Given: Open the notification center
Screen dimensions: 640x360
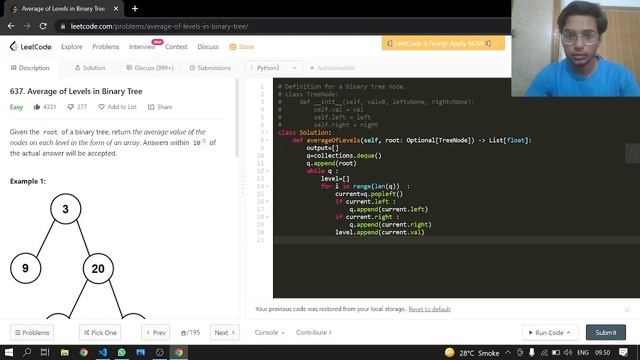Looking at the screenshot, I should [623, 352].
